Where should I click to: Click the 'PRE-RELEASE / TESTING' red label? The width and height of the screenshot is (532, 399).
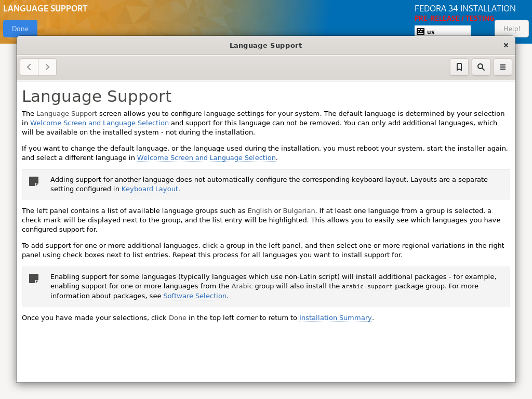454,18
